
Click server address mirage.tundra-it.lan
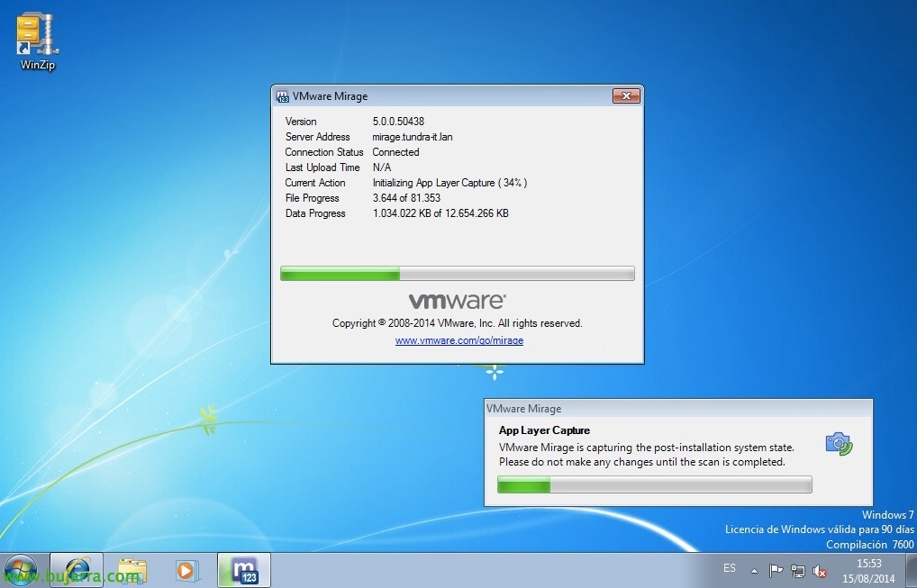point(413,137)
